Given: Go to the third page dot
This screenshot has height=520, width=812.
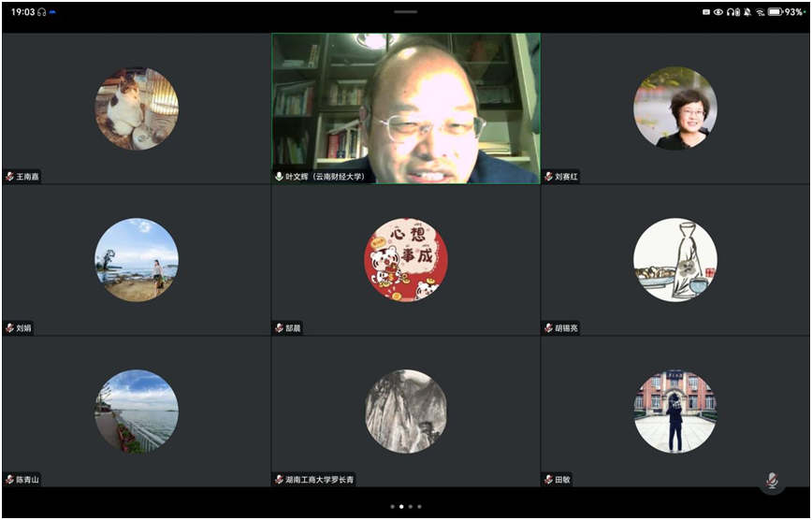Looking at the screenshot, I should (x=411, y=506).
